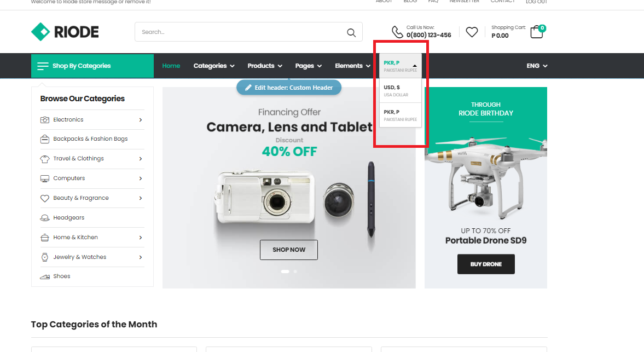Open the Newsletter link

coord(464,1)
